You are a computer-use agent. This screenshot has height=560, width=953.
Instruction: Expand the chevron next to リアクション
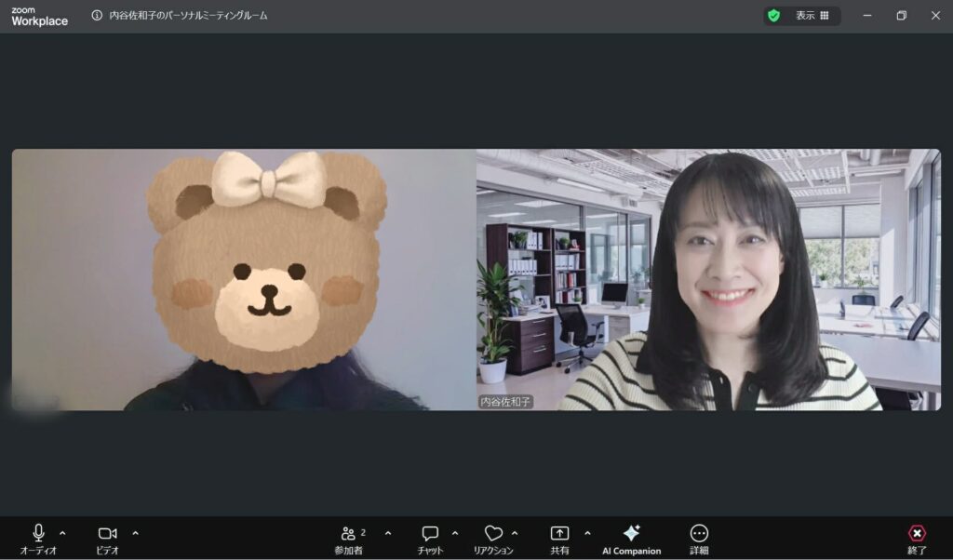point(515,533)
